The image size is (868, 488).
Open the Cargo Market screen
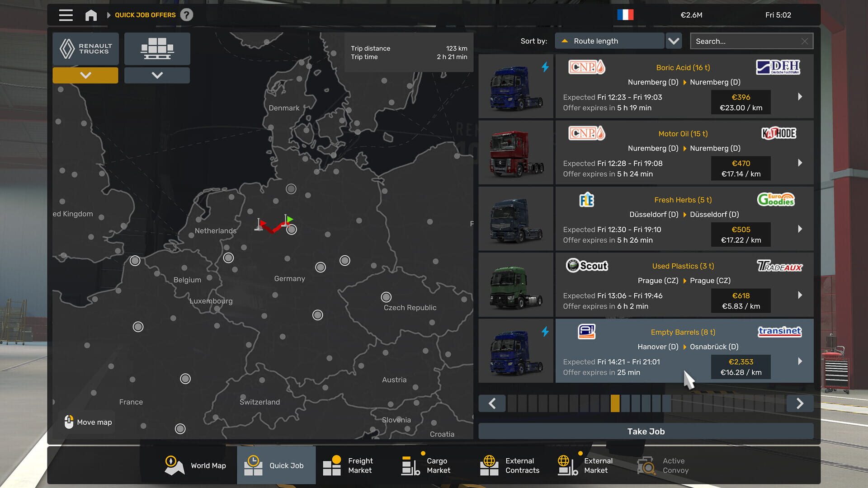click(x=410, y=465)
